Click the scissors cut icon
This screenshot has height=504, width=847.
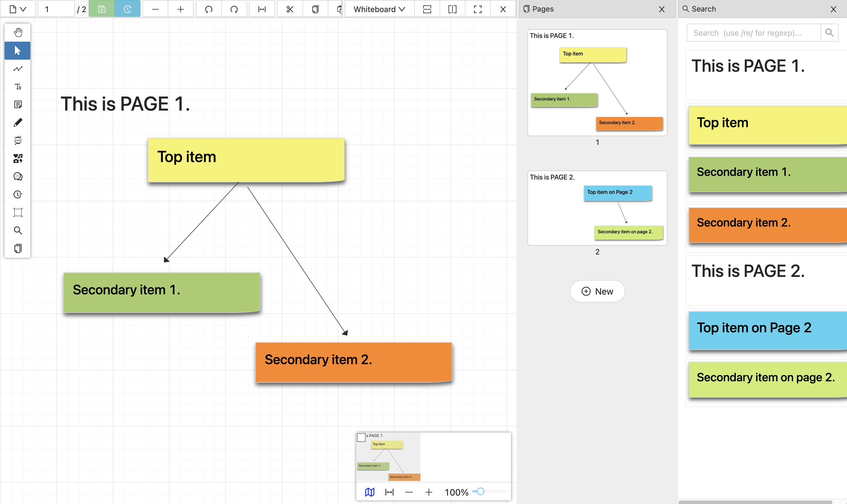tap(290, 9)
